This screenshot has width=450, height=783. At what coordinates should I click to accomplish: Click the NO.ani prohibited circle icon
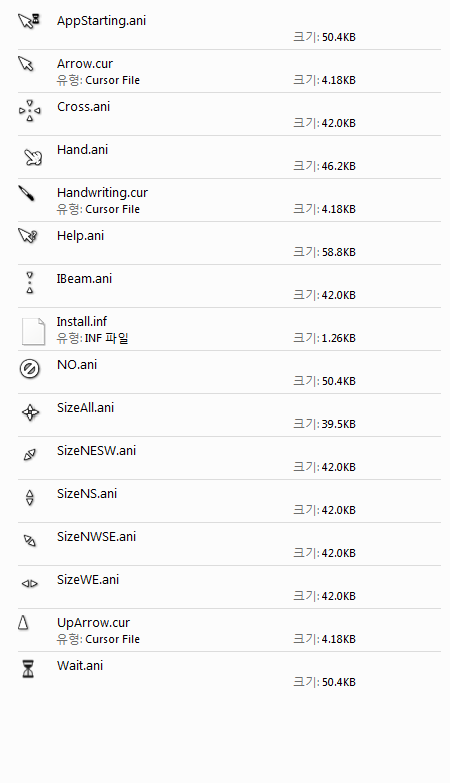pyautogui.click(x=29, y=369)
